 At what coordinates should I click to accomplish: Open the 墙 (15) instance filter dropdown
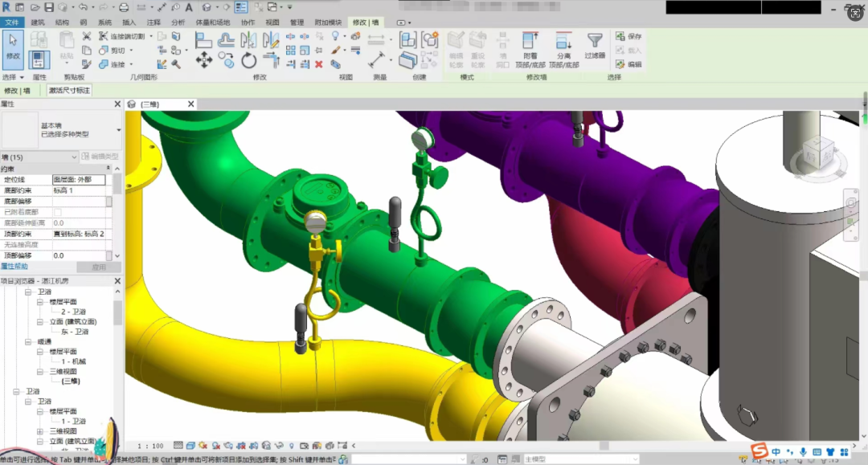(75, 157)
